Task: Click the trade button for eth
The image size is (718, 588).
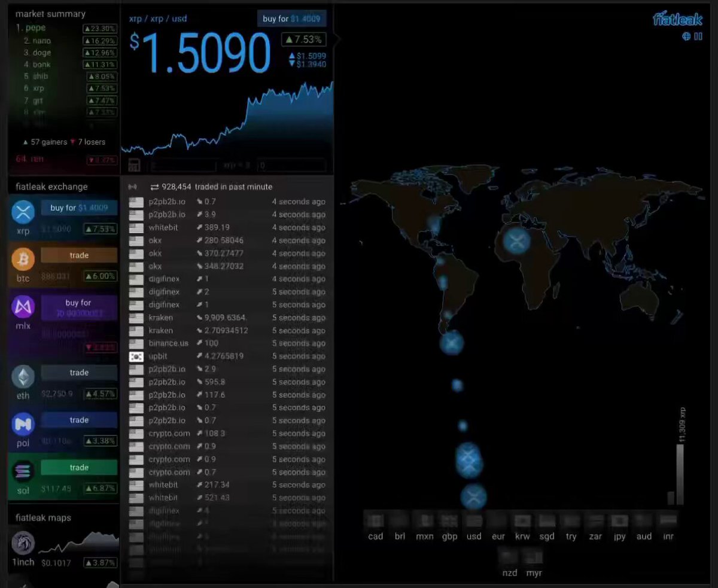Action: pos(79,373)
